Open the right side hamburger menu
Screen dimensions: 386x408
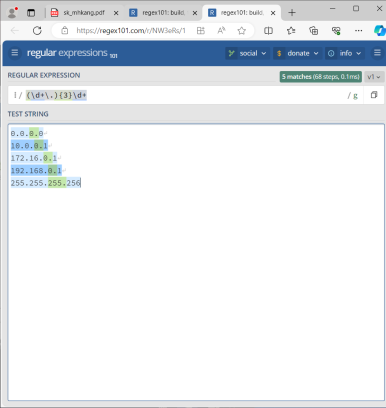pyautogui.click(x=377, y=53)
